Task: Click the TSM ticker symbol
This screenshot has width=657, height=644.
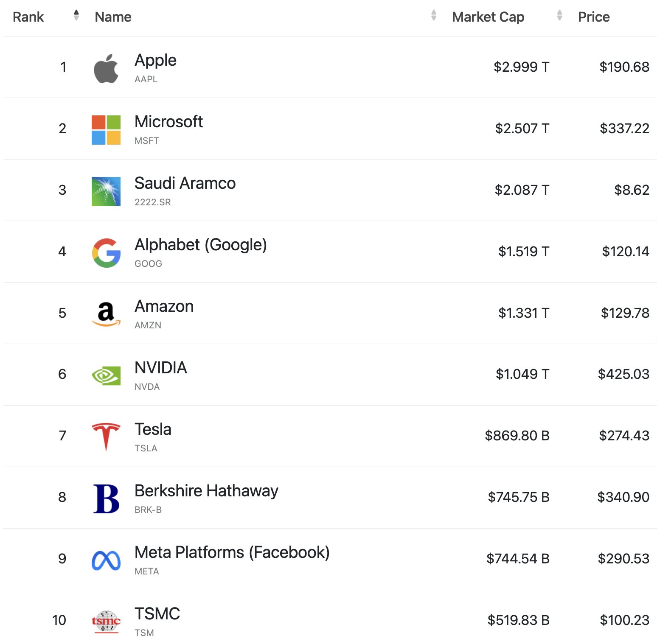Action: 144,633
